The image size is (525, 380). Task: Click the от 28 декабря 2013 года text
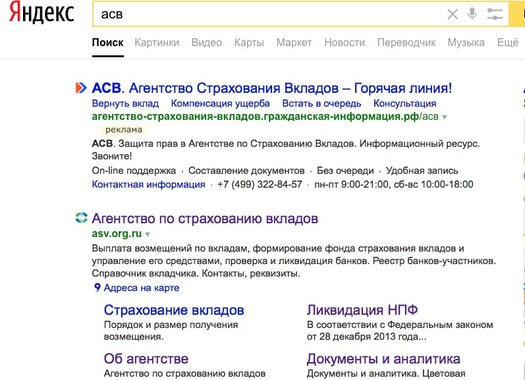pyautogui.click(x=367, y=336)
